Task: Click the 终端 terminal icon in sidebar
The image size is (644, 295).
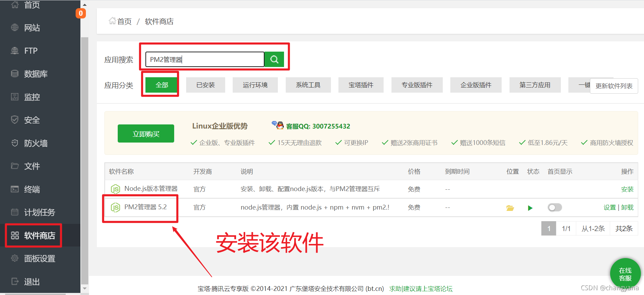Action: [15, 189]
